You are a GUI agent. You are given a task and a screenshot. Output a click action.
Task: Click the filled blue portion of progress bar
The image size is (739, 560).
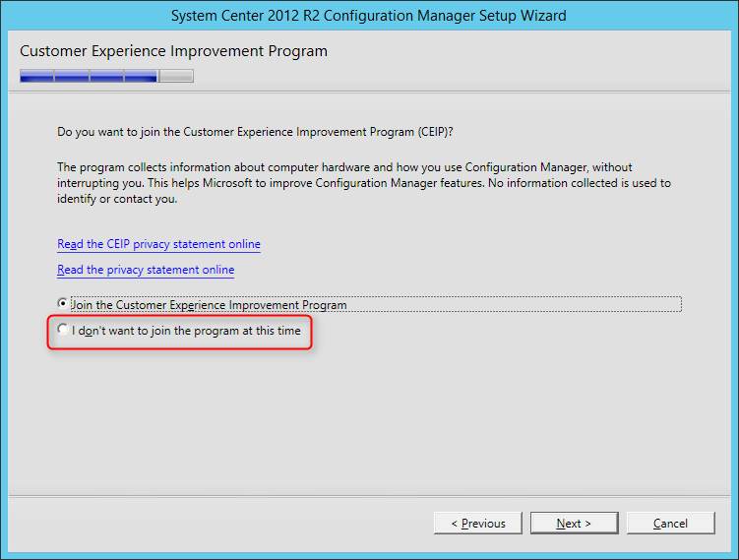coord(89,76)
